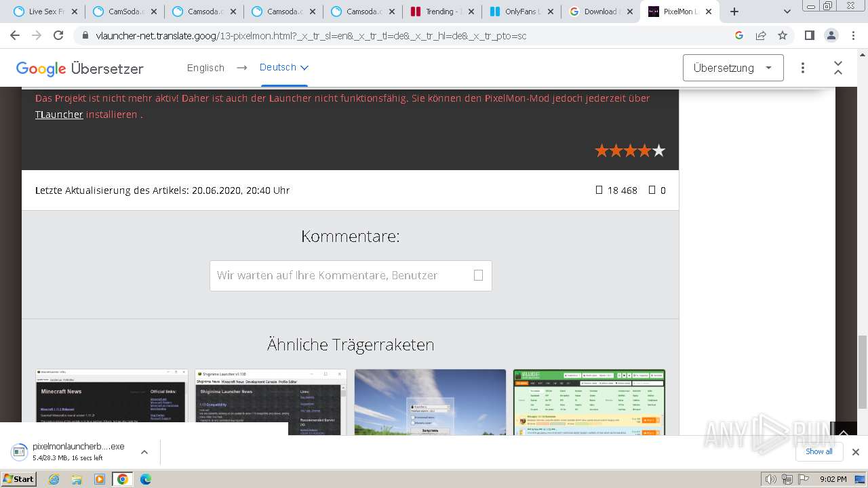Click Show all downloads button
The width and height of the screenshot is (868, 488).
point(819,451)
